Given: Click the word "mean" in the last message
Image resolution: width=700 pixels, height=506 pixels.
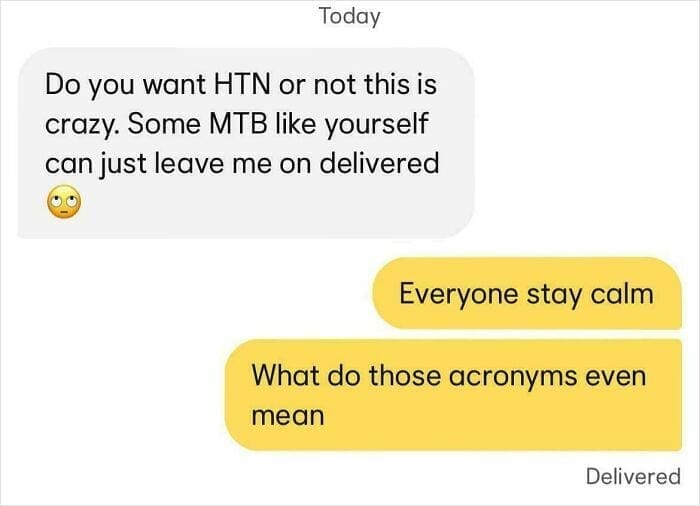Looking at the screenshot, I should (x=288, y=416).
